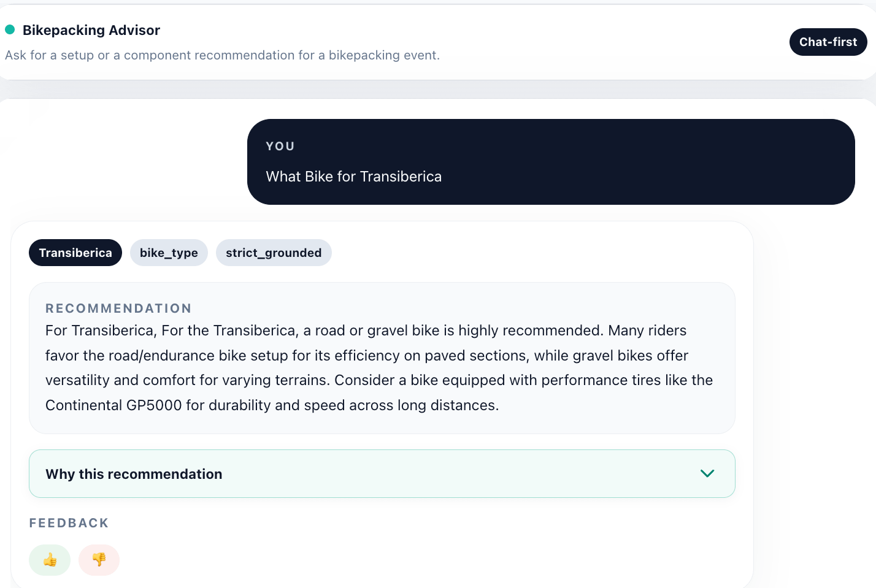
Task: Click the What Bike for Transiberica message
Action: 353,177
